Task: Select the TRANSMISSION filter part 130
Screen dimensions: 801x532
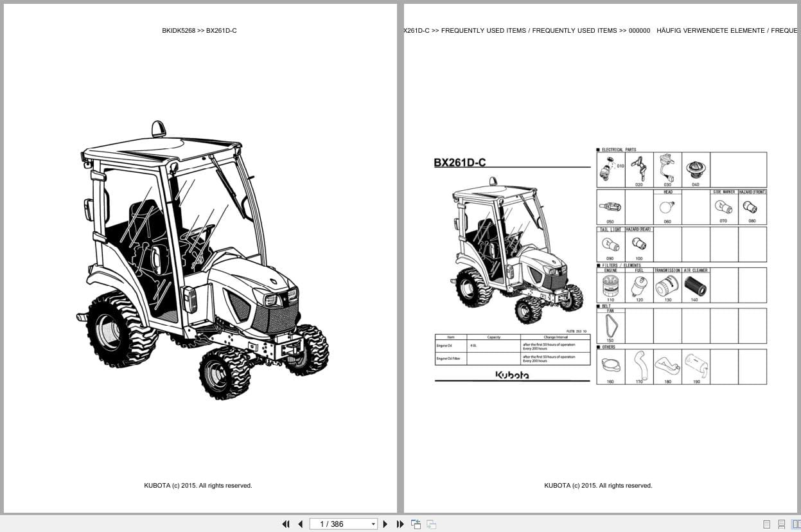Action: pyautogui.click(x=667, y=285)
